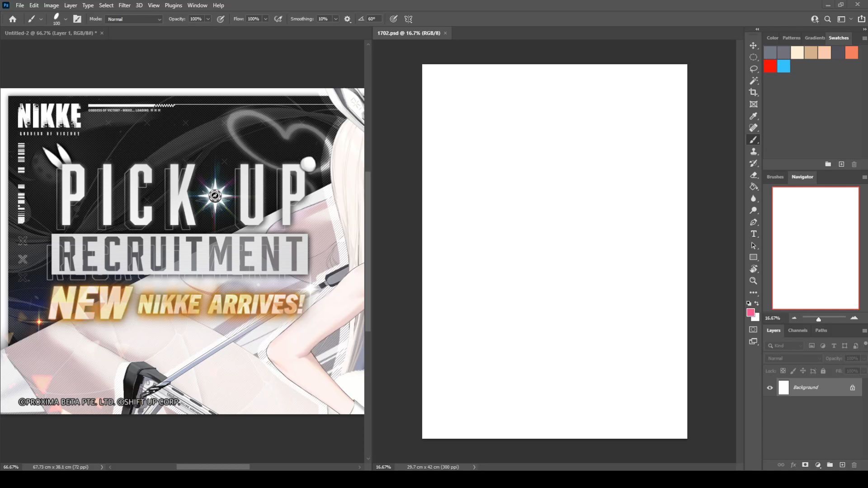This screenshot has width=868, height=488.
Task: Select the Pen tool
Action: tap(753, 222)
